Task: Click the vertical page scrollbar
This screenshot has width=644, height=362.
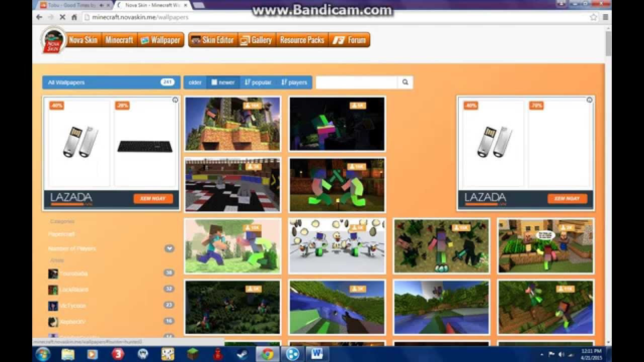Action: [608, 43]
